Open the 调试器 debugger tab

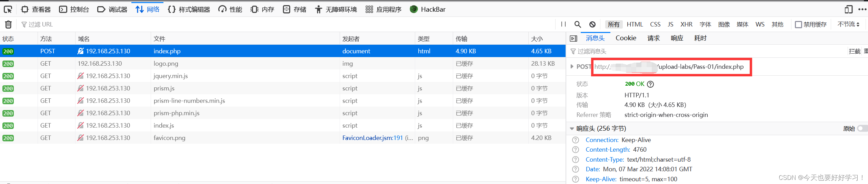coord(112,9)
